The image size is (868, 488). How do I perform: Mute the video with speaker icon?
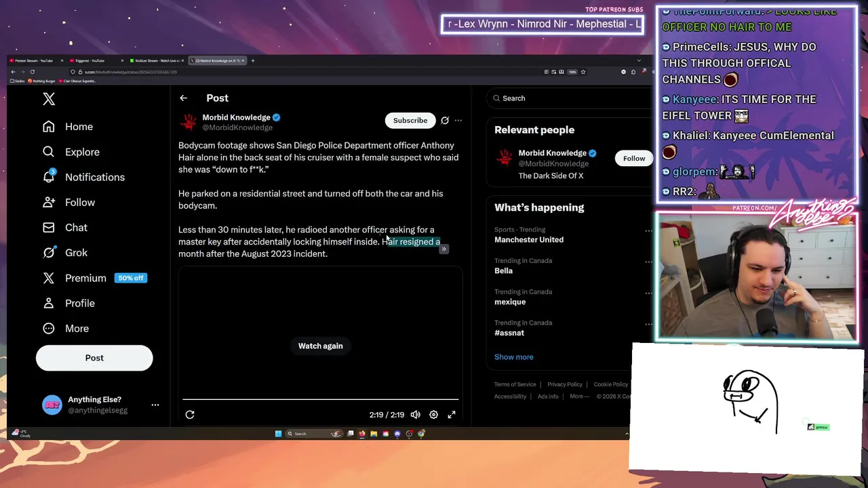click(416, 415)
